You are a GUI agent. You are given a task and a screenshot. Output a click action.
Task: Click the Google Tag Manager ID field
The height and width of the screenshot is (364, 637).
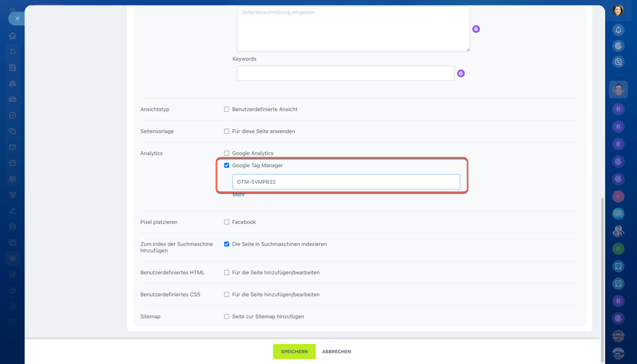point(346,182)
